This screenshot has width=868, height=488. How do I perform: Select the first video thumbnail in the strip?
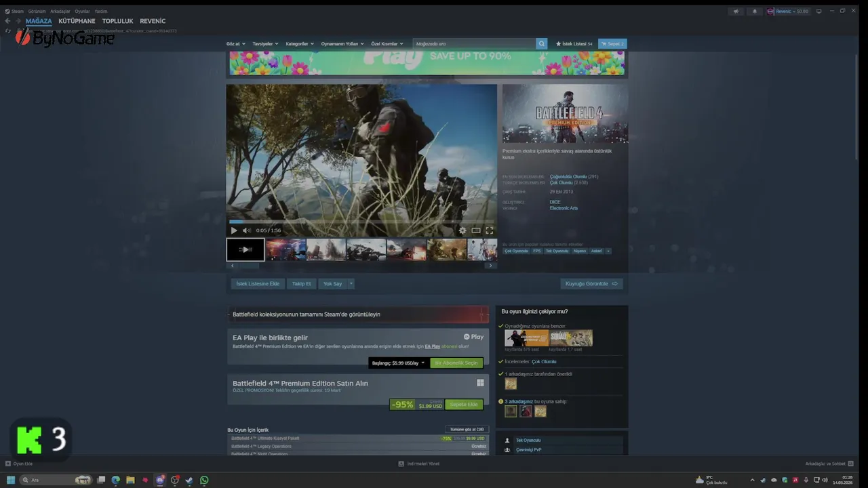coord(245,249)
